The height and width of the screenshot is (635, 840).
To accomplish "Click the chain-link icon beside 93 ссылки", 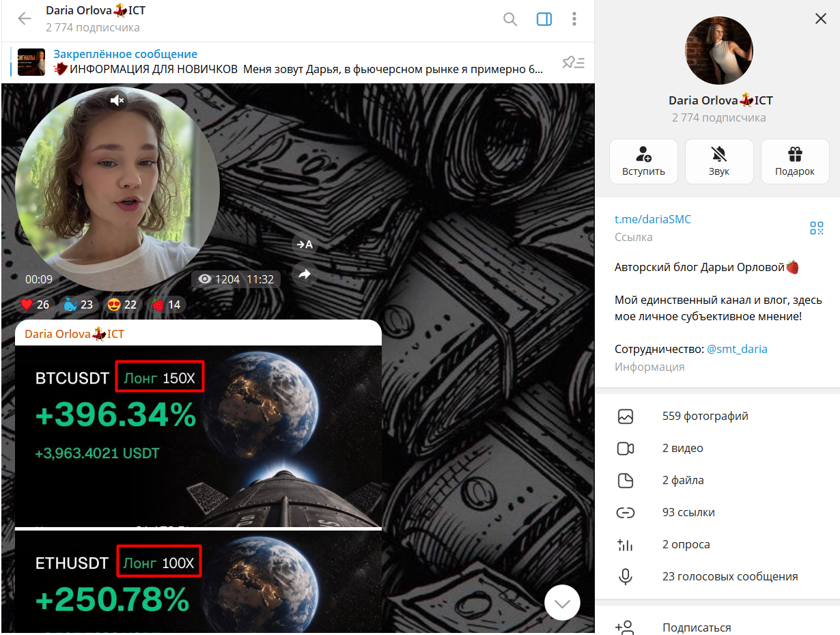I will click(626, 512).
